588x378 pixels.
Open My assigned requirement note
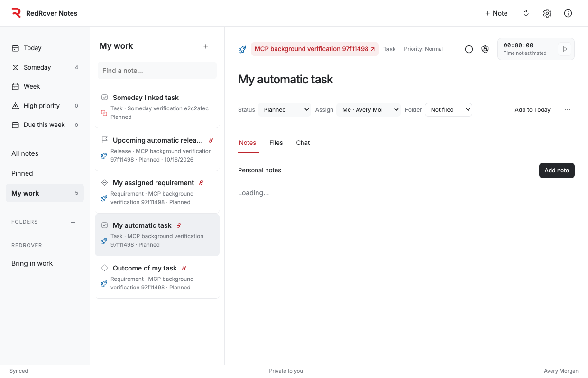coord(157,192)
